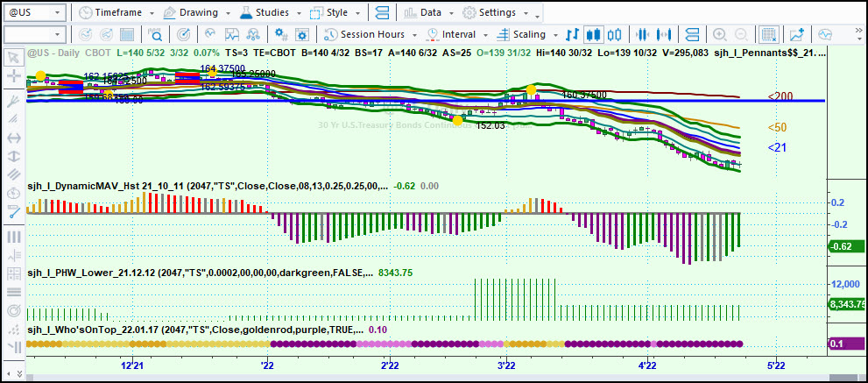Screen dimensions: 868x383
Task: Click the 152.03 price annotation
Action: coord(490,126)
